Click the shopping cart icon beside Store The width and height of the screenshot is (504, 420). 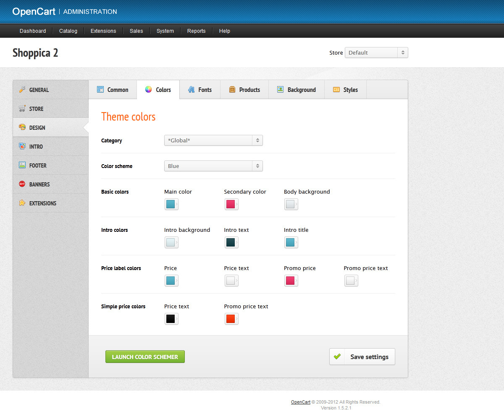tap(22, 109)
